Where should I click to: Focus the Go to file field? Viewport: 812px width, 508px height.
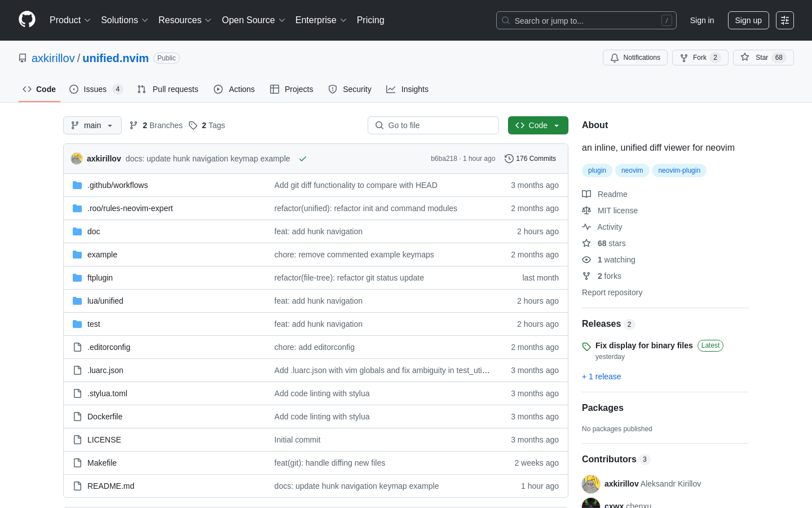pyautogui.click(x=433, y=125)
